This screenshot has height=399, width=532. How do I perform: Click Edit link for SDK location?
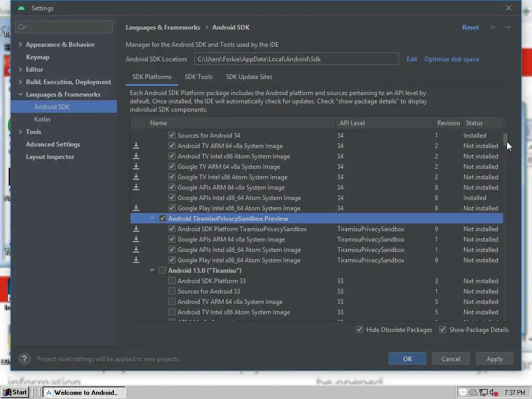click(412, 59)
